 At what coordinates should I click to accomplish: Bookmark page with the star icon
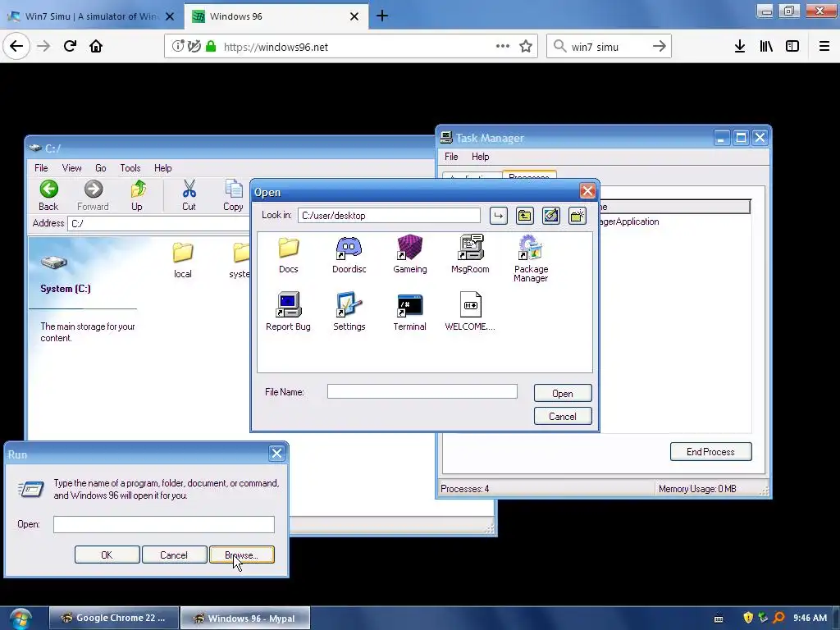tap(526, 47)
